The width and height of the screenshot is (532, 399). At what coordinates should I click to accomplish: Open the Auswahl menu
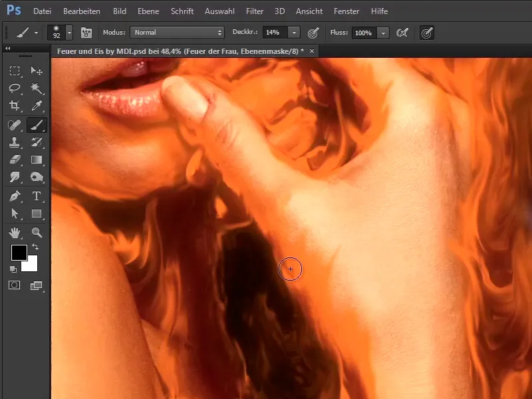point(219,11)
